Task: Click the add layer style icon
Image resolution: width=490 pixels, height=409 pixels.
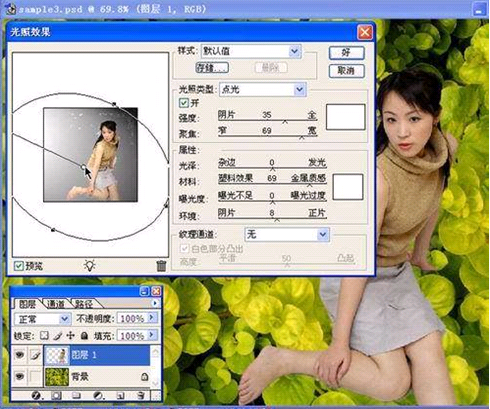Action: pos(36,396)
